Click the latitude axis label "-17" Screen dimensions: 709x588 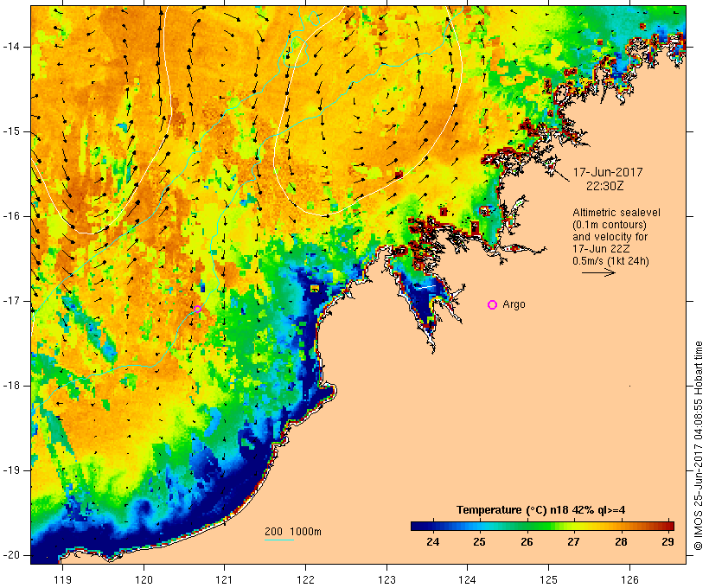coord(11,301)
